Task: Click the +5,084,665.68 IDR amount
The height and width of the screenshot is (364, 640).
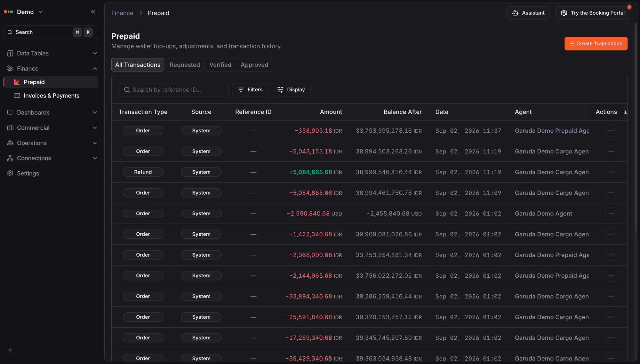Action: (316, 172)
